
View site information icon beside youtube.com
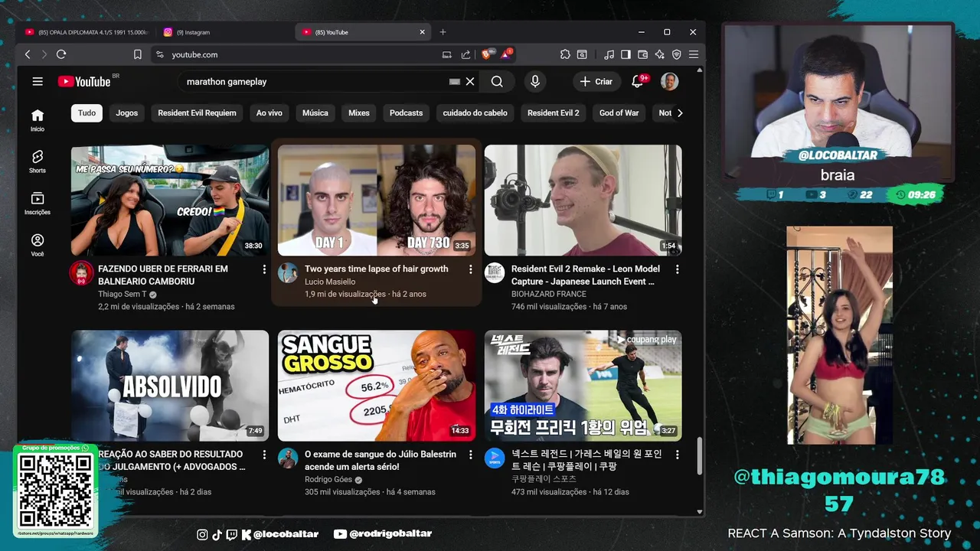coord(159,54)
